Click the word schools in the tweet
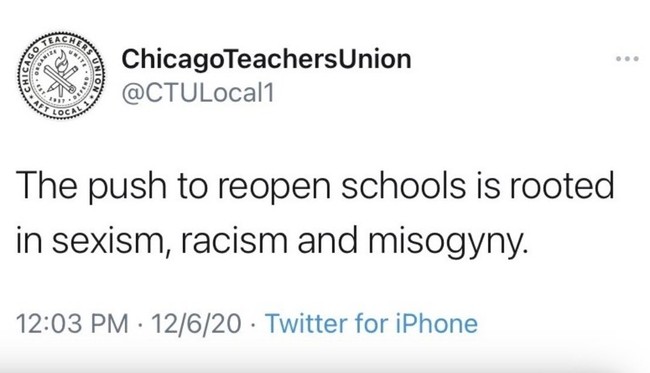The image size is (650, 373). click(x=403, y=186)
